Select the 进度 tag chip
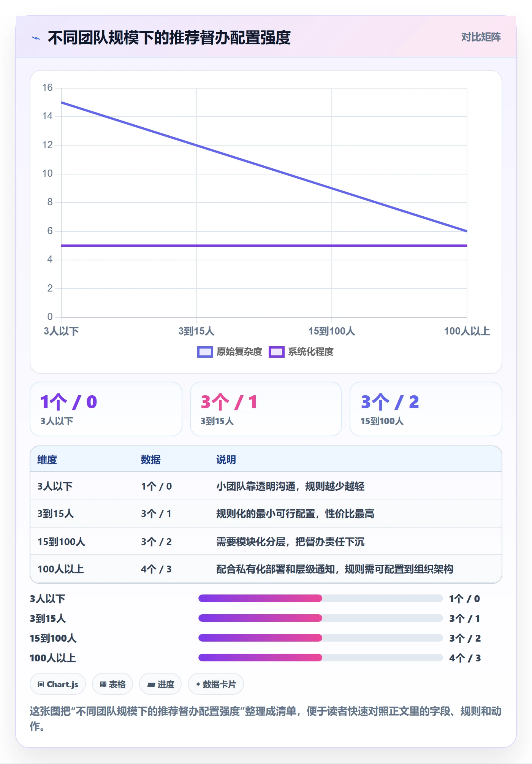 (160, 684)
